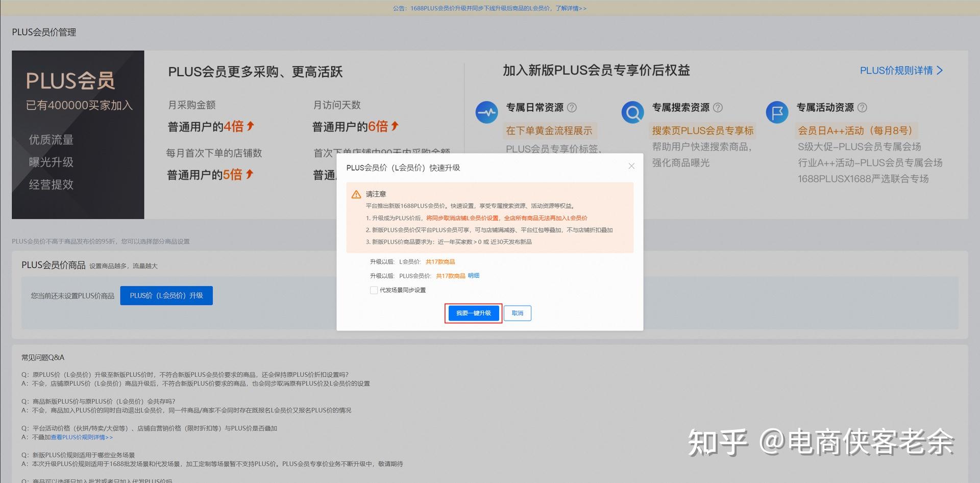The image size is (980, 483).
Task: Click the 常见问题Q&A section title
Action: [42, 357]
